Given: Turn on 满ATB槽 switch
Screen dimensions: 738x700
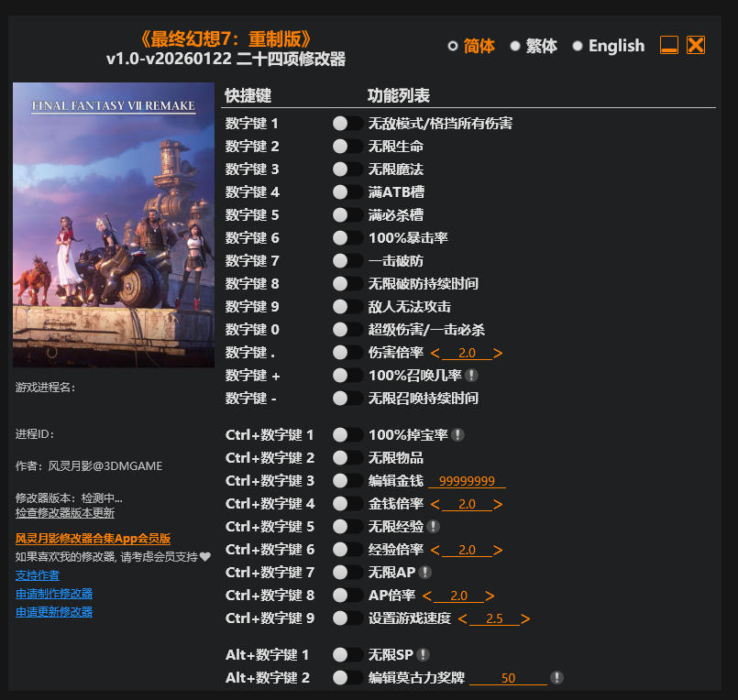Looking at the screenshot, I should [x=347, y=191].
